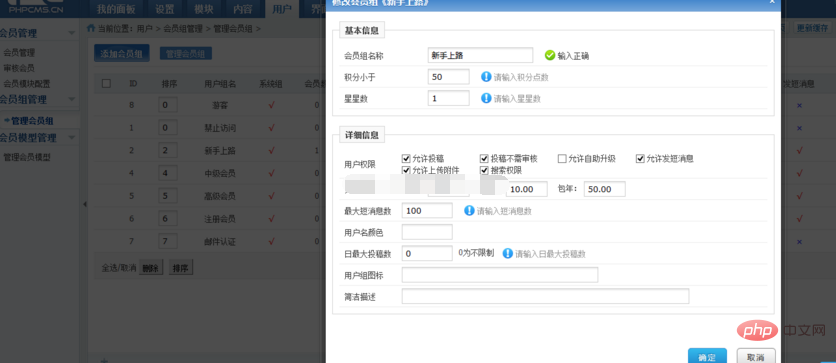
Task: Click the home icon in breadcrumb
Action: click(91, 28)
